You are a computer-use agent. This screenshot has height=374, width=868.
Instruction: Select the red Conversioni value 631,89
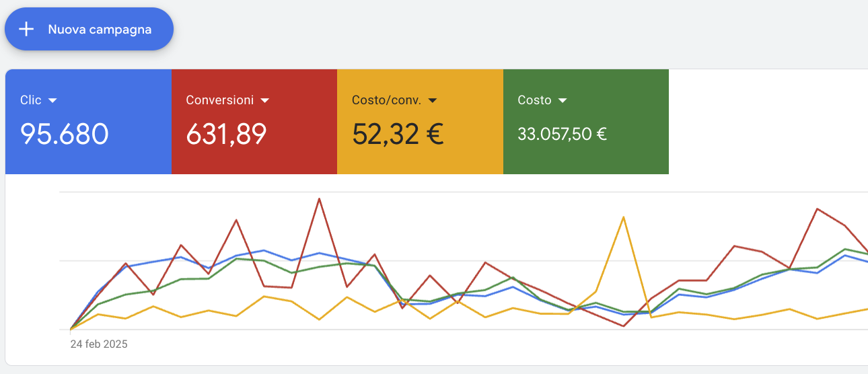(x=226, y=134)
